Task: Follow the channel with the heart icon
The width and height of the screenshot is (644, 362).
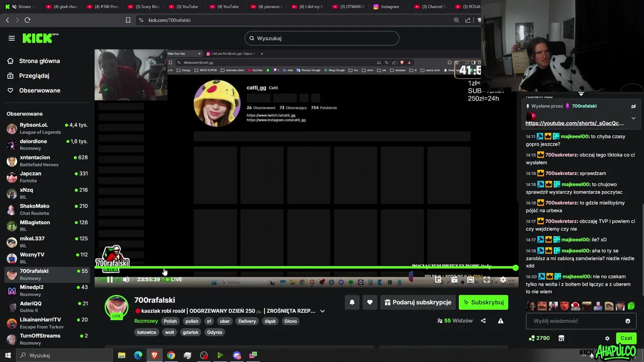Action: (370, 302)
